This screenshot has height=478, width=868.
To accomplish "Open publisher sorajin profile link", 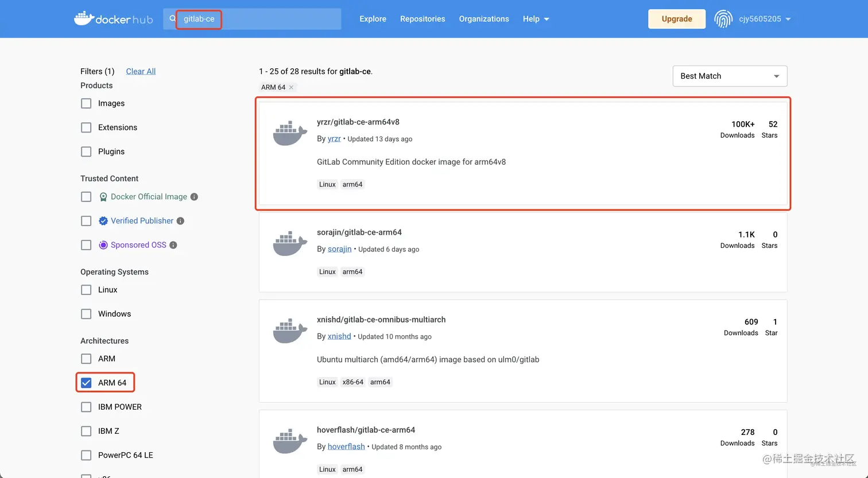I will [339, 249].
